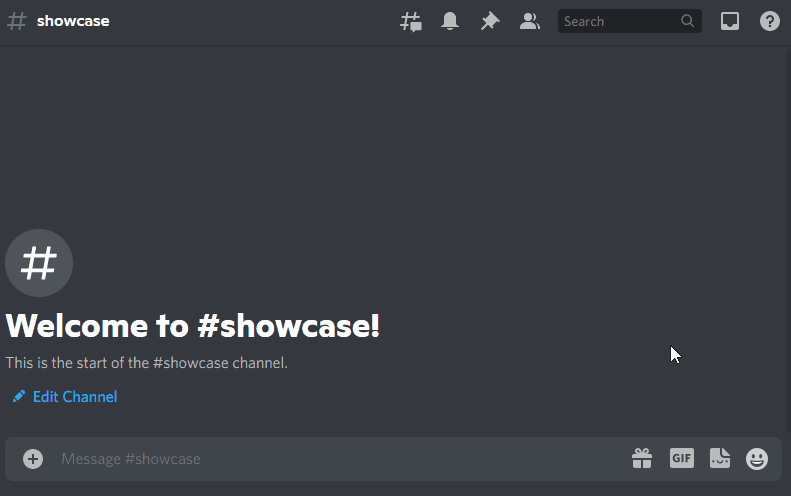Toggle the member list icon
The height and width of the screenshot is (496, 791).
tap(529, 21)
